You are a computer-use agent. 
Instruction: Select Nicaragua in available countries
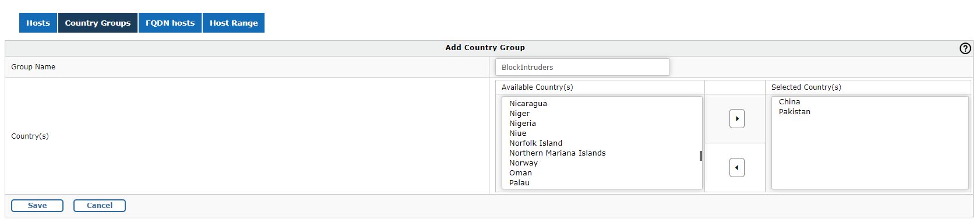pos(528,103)
